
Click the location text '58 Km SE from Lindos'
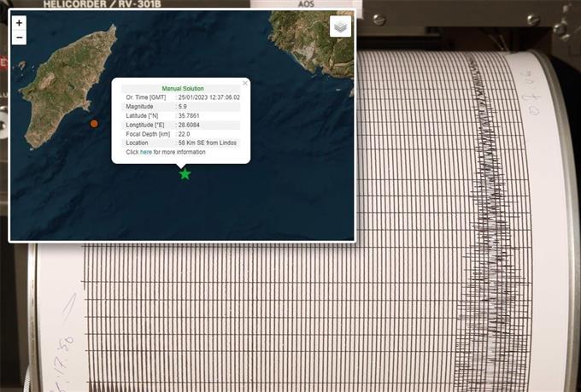click(x=208, y=143)
